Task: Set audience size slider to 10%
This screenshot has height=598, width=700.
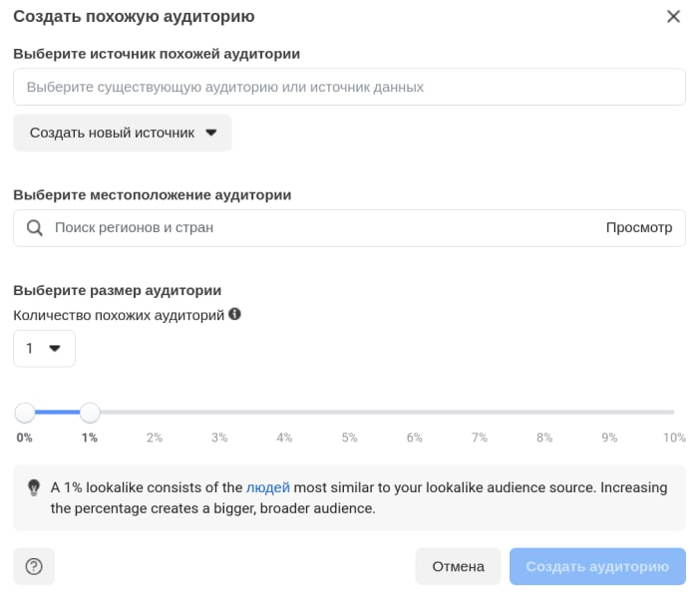Action: pyautogui.click(x=673, y=412)
